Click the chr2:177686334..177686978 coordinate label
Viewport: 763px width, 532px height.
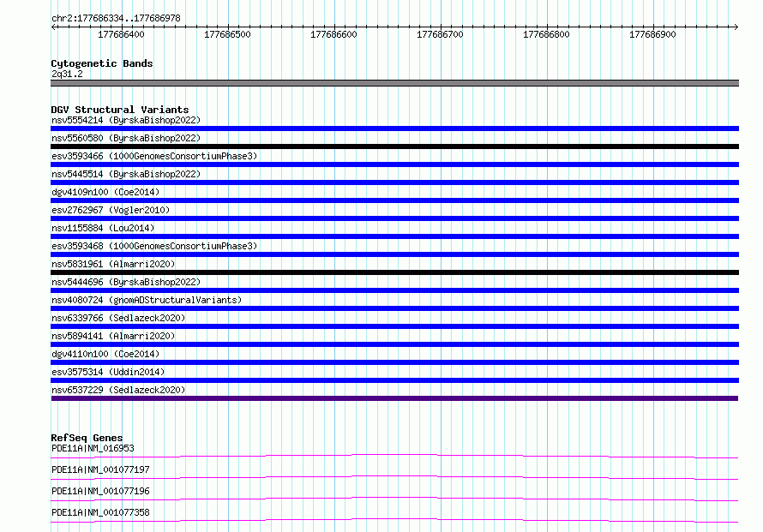[116, 18]
